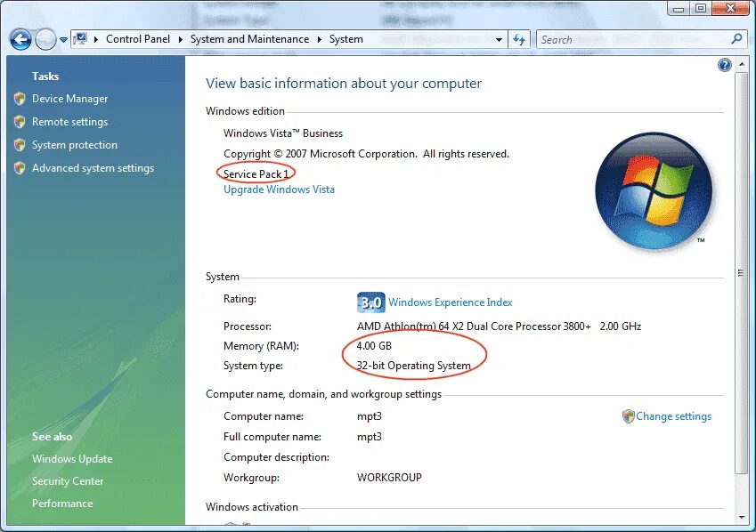The image size is (756, 532).
Task: Click the Change settings link
Action: [673, 416]
